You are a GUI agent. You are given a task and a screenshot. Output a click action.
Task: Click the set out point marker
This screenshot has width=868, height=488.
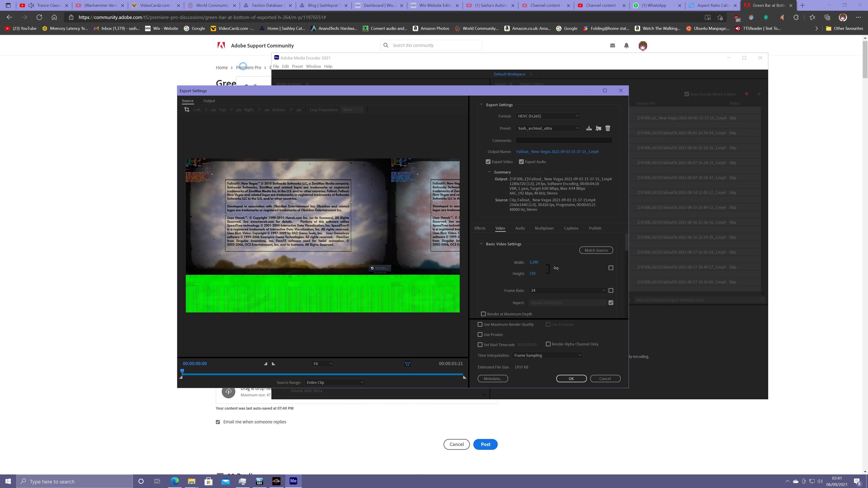[x=274, y=364]
